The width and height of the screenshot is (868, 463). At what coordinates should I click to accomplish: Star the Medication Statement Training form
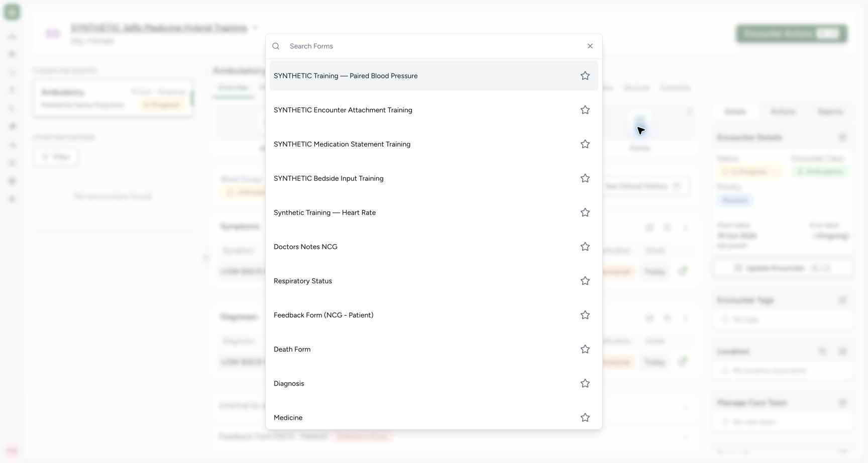(x=585, y=144)
